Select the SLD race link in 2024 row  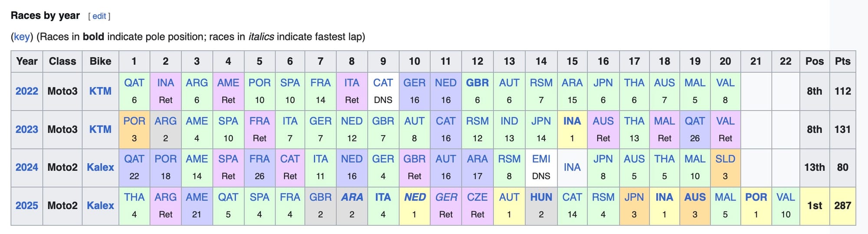(725, 159)
